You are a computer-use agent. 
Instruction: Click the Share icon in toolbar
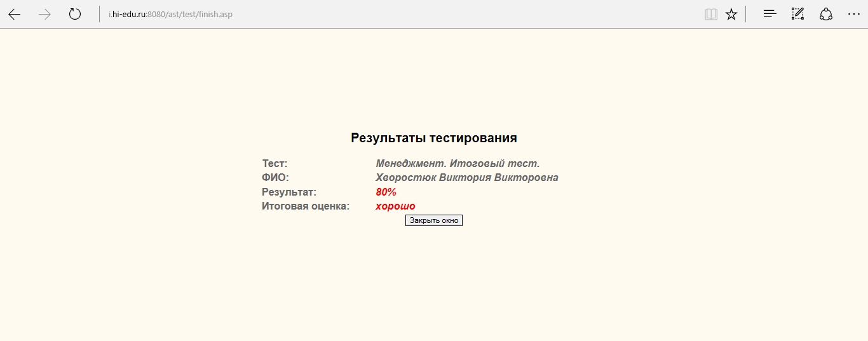[x=825, y=14]
